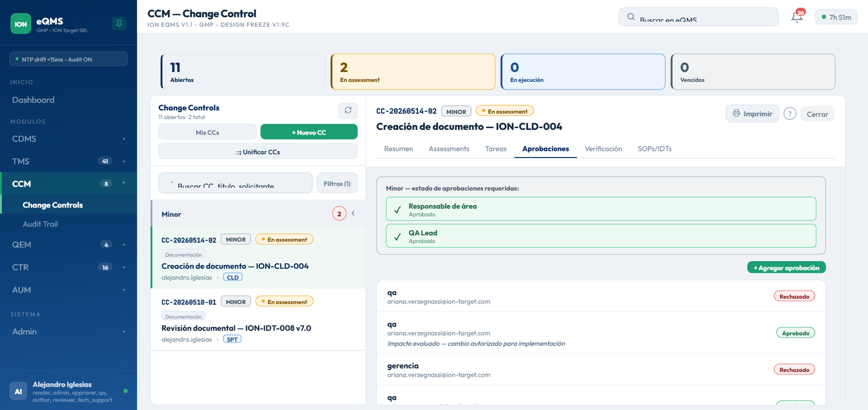Refresh the Change Controls list
Image resolution: width=868 pixels, height=410 pixels.
point(348,110)
